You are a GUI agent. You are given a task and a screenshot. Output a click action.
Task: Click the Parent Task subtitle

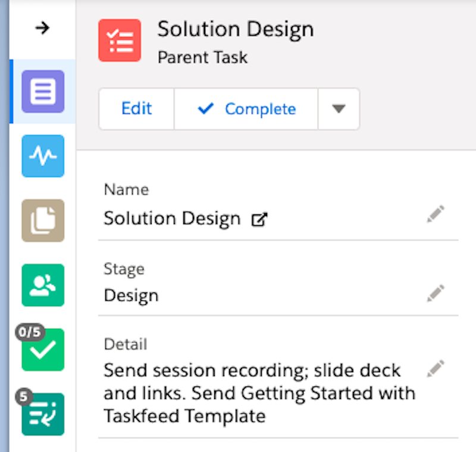[202, 58]
